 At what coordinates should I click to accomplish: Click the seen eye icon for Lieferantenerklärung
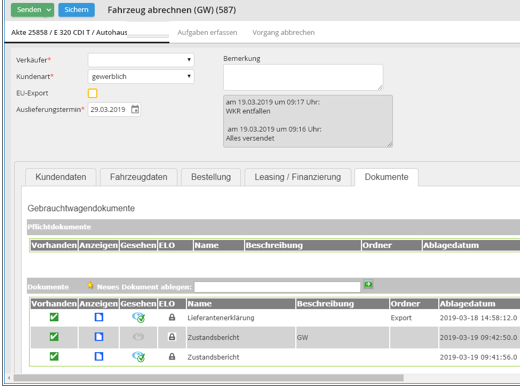[x=138, y=317]
